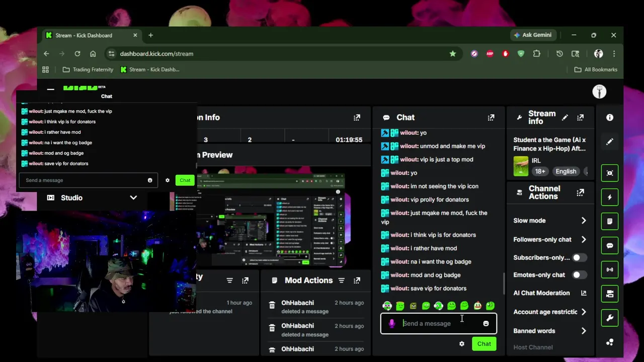Reload the page

tap(77, 54)
